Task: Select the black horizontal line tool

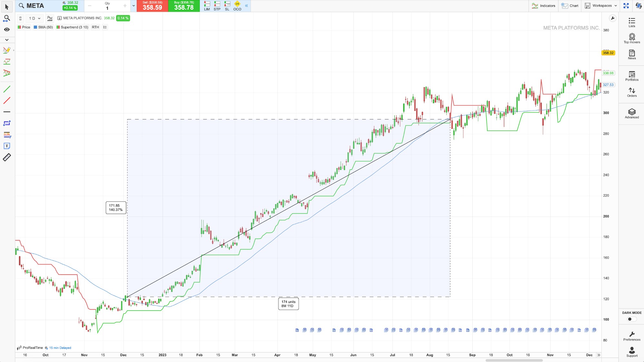Action: point(7,112)
